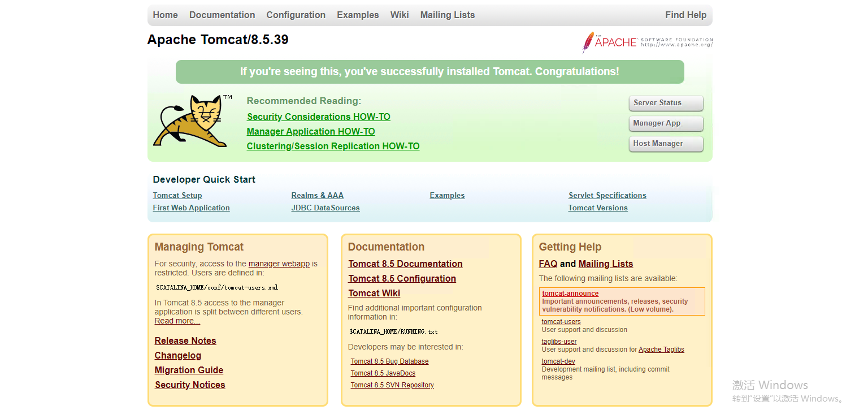Open the FAQ link in Getting Help
The height and width of the screenshot is (414, 868).
[x=548, y=264]
